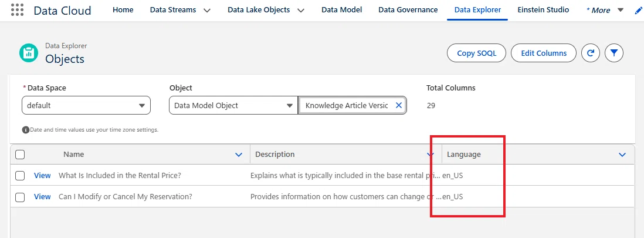Click en_US in the Modify or Cancel row
Screen dimensions: 644x238
pyautogui.click(x=453, y=197)
